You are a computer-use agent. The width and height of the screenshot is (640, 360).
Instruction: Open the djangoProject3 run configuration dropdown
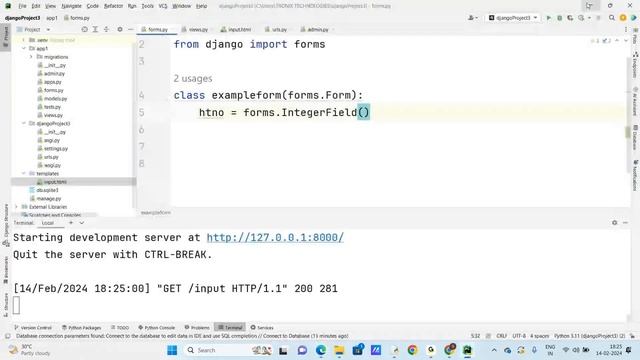click(x=513, y=18)
